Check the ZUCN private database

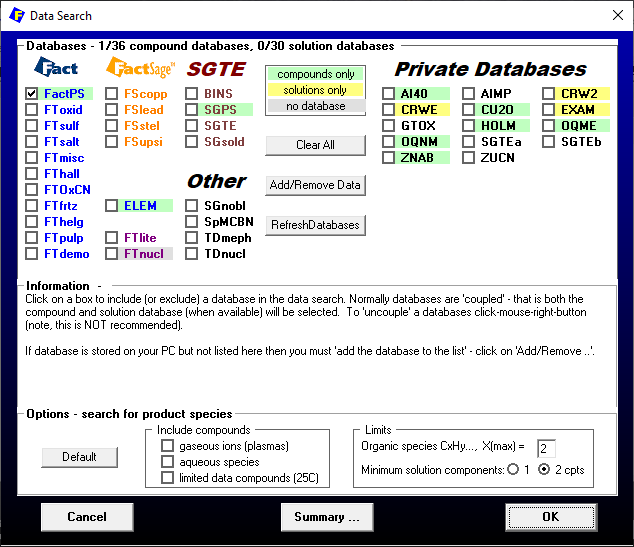469,158
